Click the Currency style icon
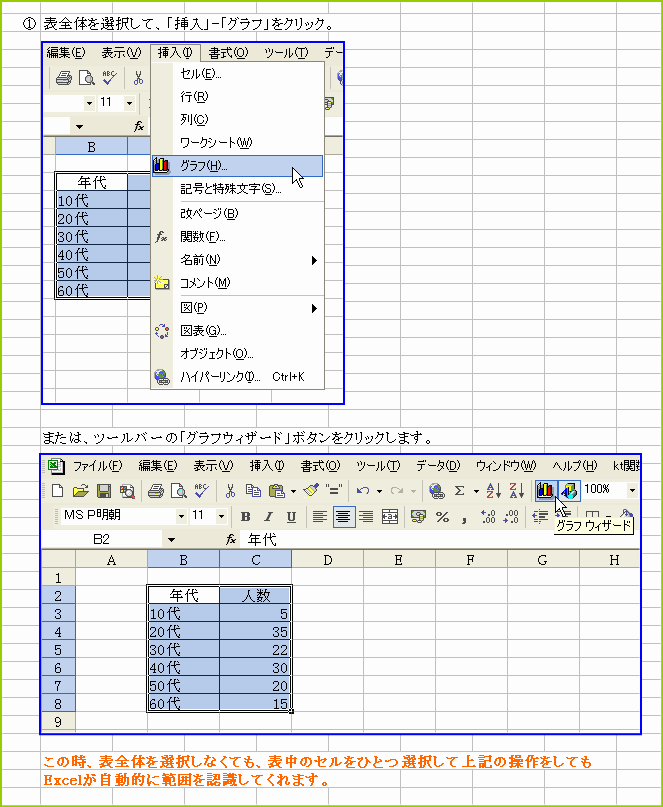 tap(418, 516)
